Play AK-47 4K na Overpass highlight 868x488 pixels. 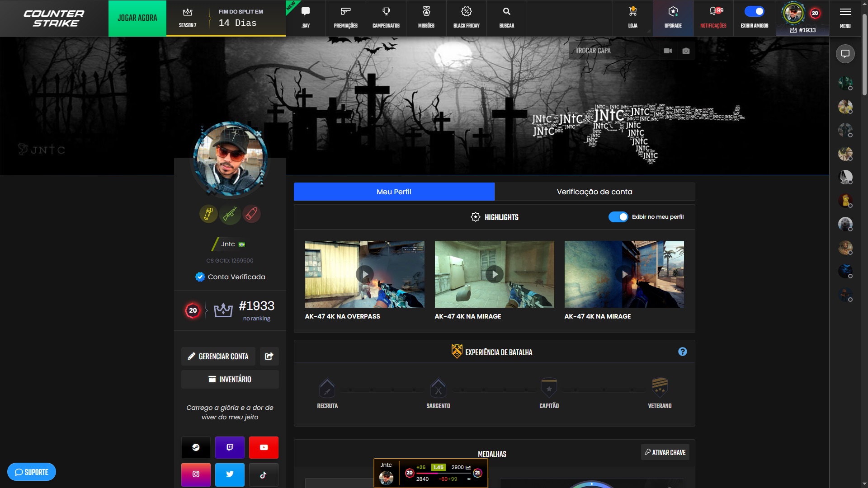tap(364, 274)
